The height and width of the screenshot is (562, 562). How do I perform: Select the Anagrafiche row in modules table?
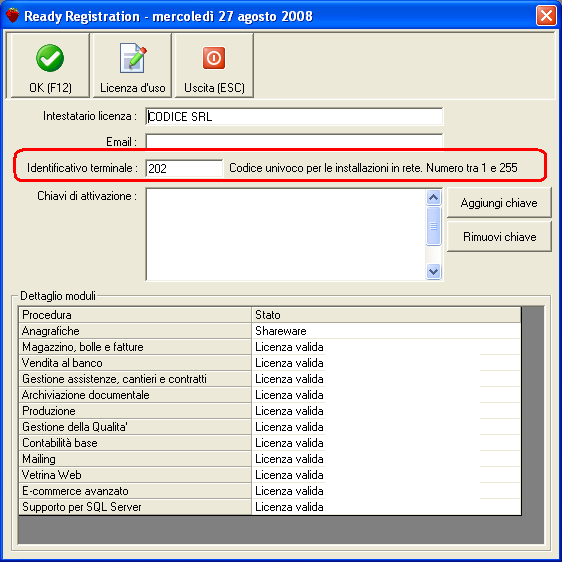click(x=270, y=331)
